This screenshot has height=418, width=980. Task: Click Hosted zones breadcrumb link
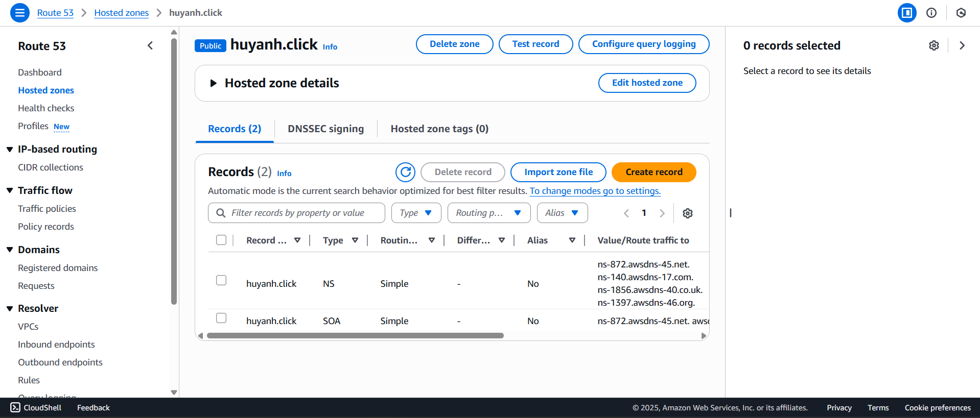point(122,13)
